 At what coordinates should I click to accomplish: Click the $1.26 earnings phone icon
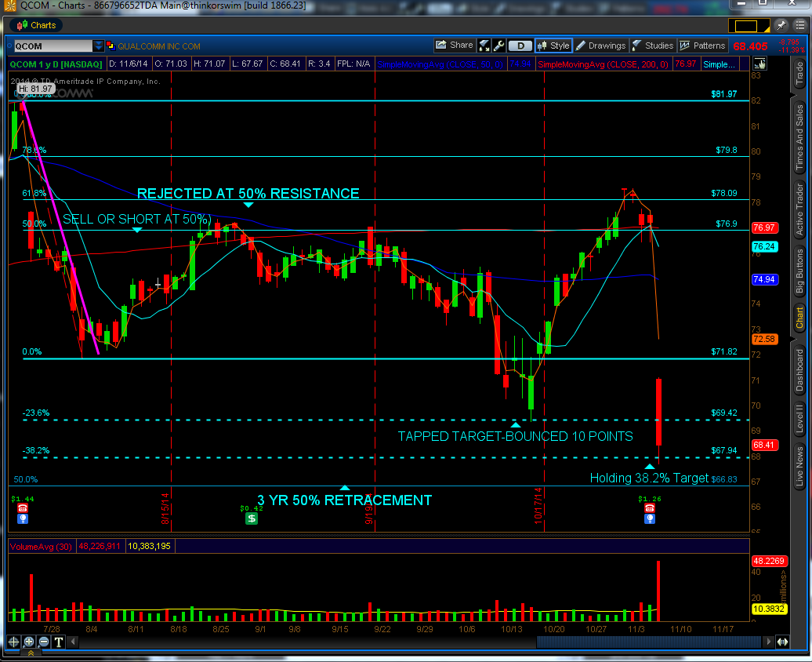650,508
